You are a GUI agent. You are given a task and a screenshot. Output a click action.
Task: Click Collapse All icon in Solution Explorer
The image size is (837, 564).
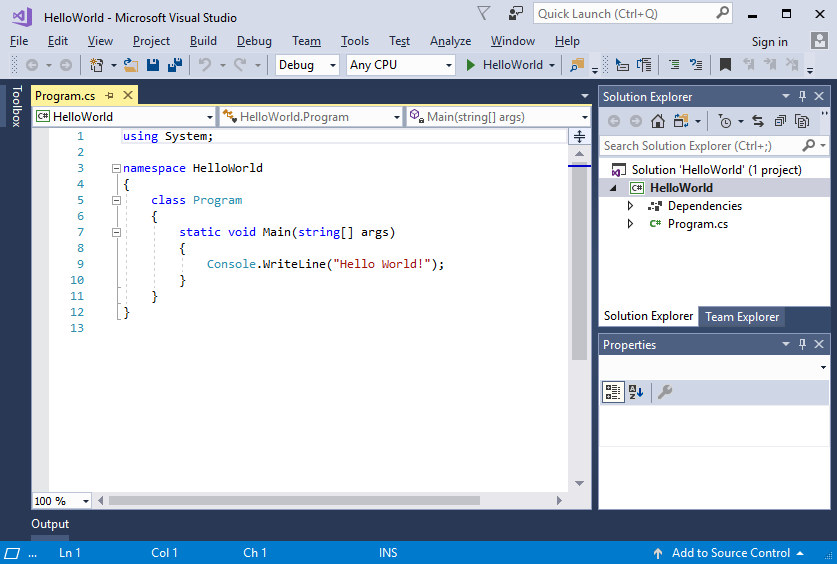[780, 121]
